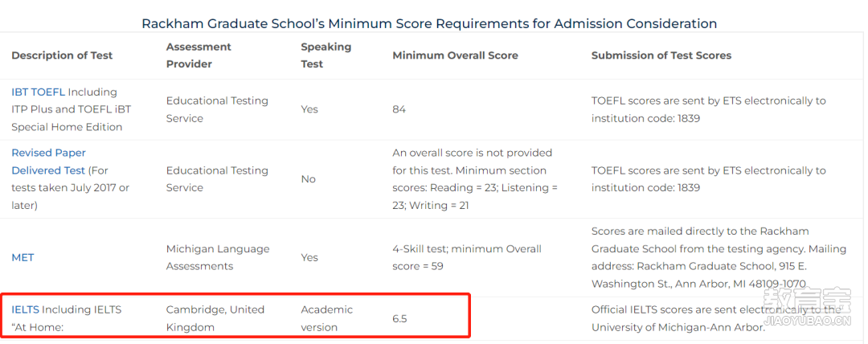Click the No speaking test cell
Viewport: 868px width, 344px height.
click(309, 179)
